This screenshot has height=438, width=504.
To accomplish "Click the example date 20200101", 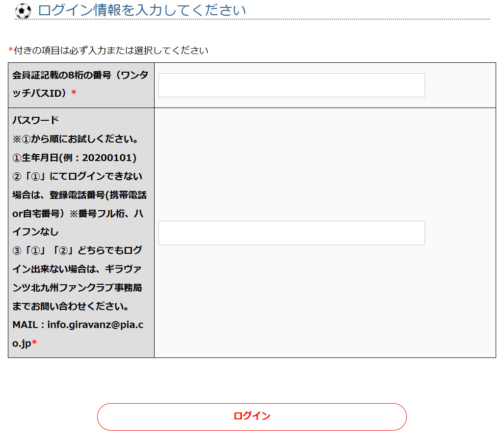I will pos(107,158).
